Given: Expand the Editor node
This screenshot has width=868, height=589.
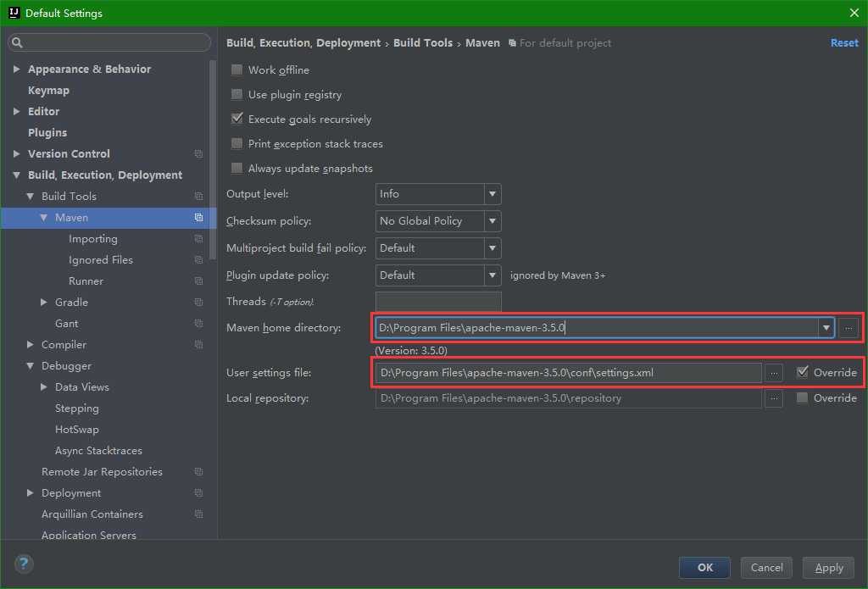Looking at the screenshot, I should pos(17,111).
